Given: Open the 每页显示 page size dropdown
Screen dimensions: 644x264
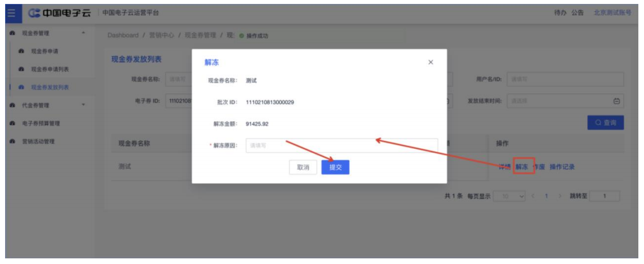Looking at the screenshot, I should pos(510,196).
